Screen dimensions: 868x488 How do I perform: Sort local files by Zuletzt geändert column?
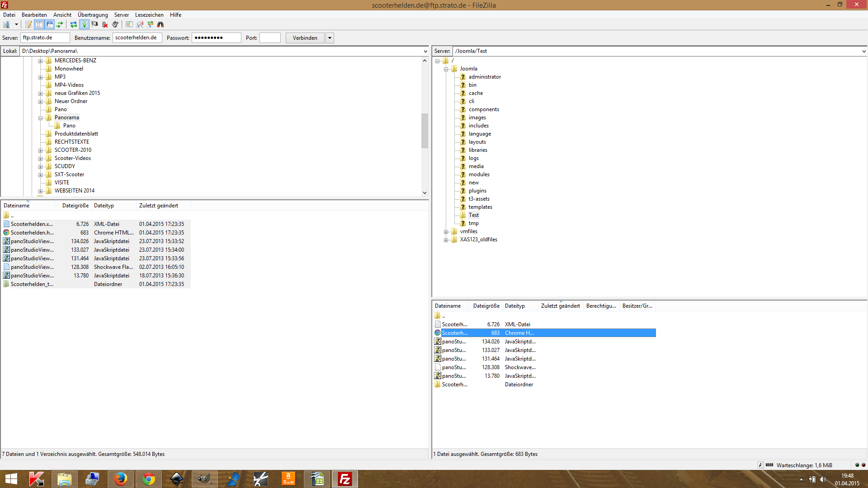click(159, 206)
